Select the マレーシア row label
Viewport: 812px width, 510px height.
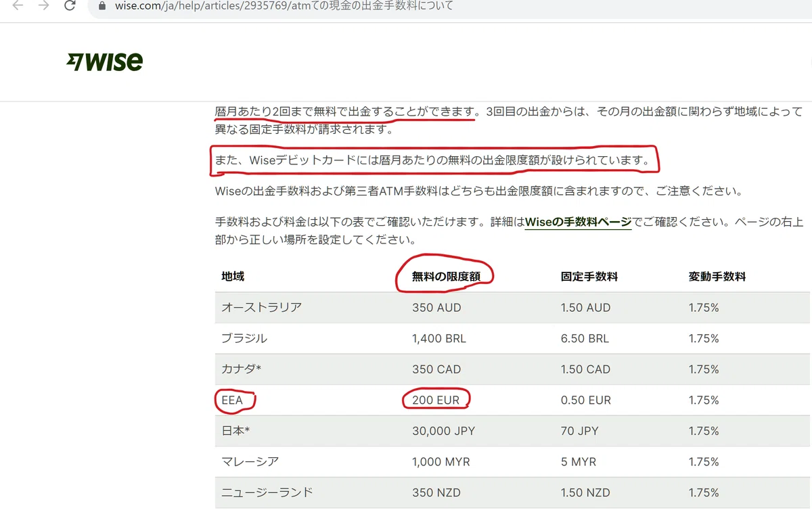click(250, 462)
